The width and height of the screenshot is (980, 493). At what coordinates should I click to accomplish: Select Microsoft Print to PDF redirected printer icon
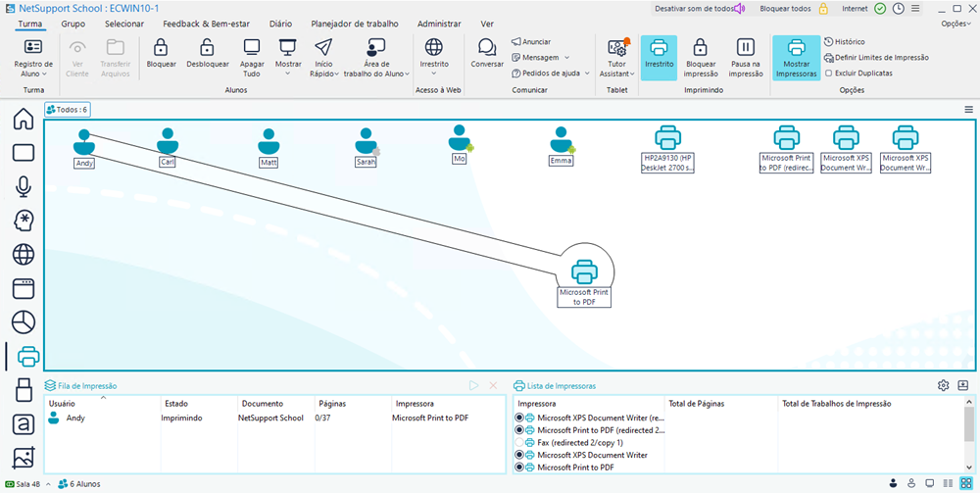787,137
